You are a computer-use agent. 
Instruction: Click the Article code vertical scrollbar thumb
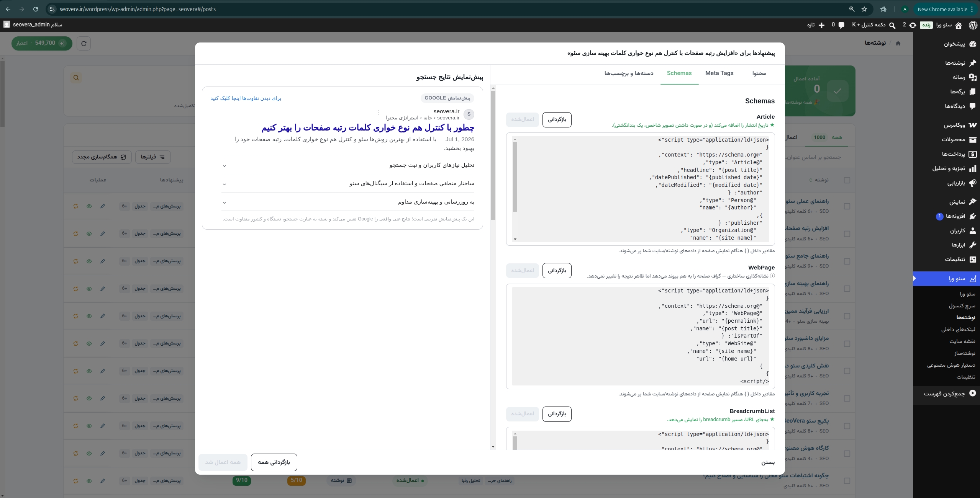point(515,177)
